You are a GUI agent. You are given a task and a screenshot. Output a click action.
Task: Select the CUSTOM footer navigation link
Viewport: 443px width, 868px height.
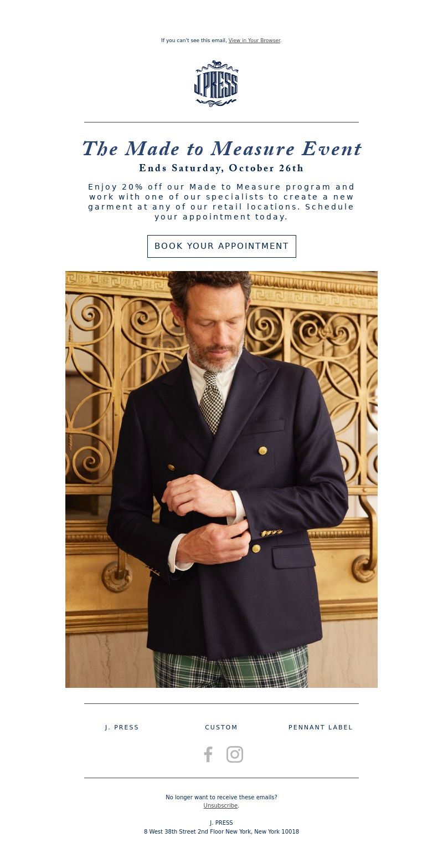point(221,727)
